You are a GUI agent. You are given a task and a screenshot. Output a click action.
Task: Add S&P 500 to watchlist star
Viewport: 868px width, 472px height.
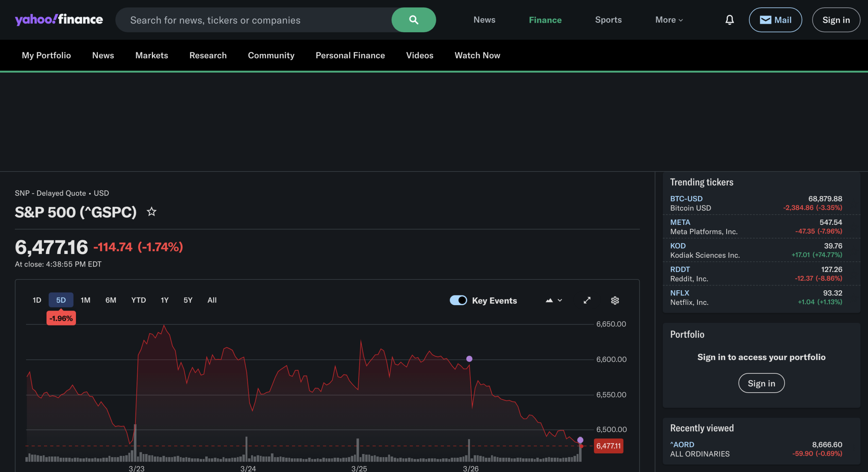[152, 212]
